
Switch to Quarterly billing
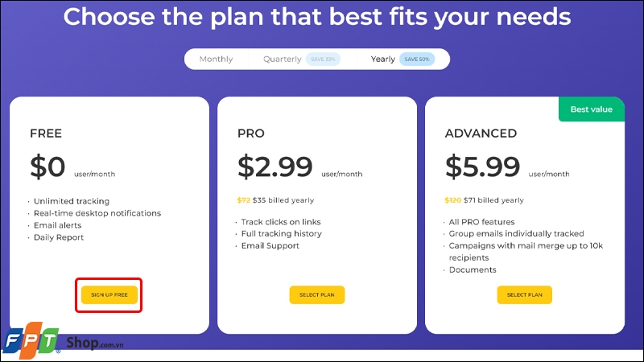pyautogui.click(x=283, y=60)
